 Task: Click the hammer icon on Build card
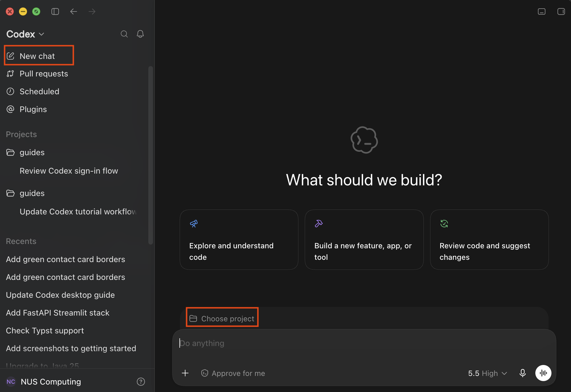[x=319, y=224]
